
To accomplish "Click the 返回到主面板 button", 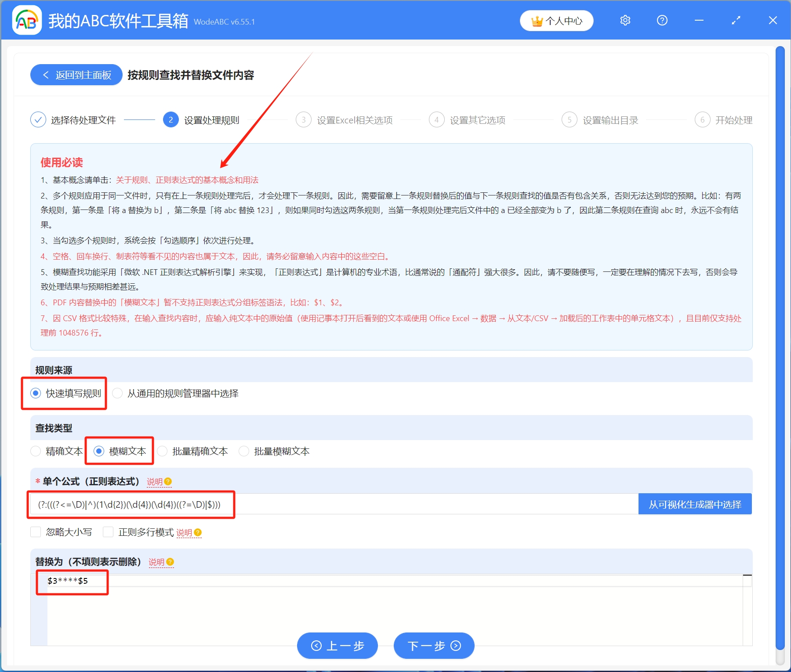I will [76, 75].
